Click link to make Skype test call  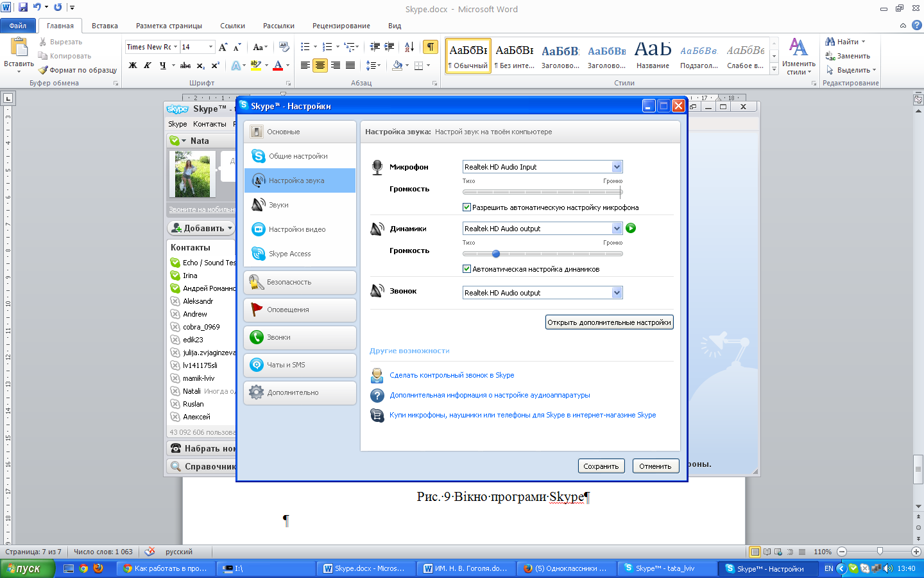pos(452,375)
